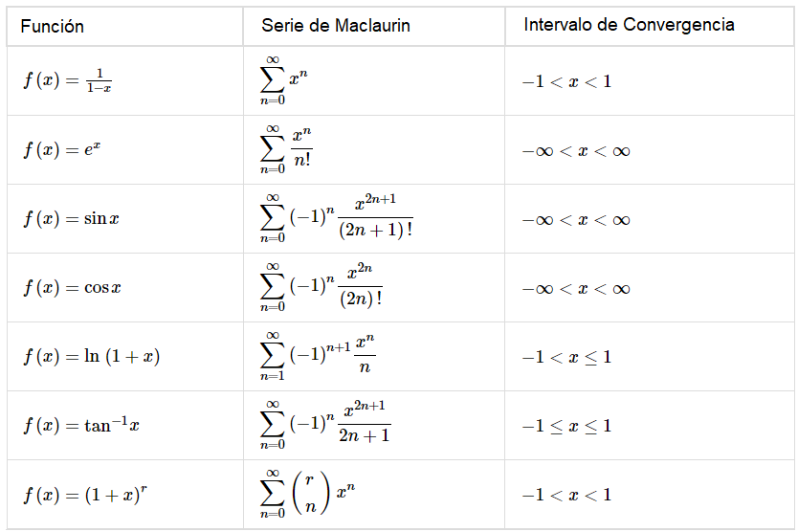This screenshot has height=532, width=798.
Task: Click the convergence interval −1 < x ≤ 1
Action: (566, 357)
